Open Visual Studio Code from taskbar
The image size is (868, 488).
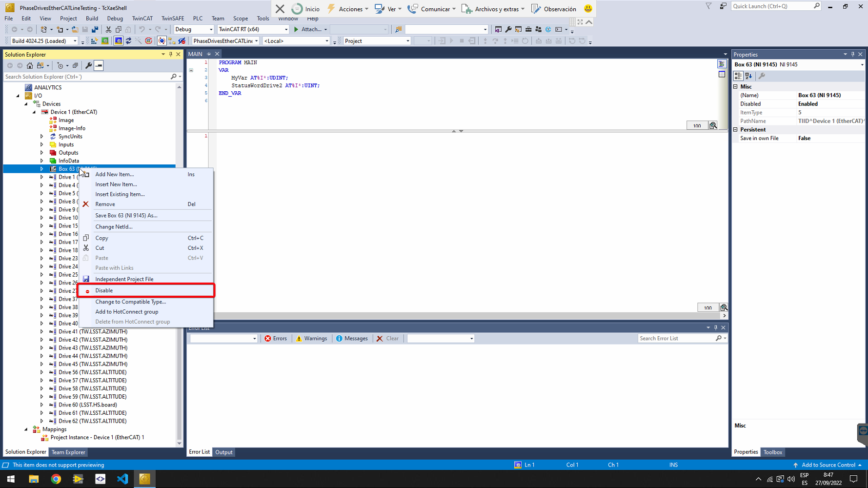pos(122,479)
